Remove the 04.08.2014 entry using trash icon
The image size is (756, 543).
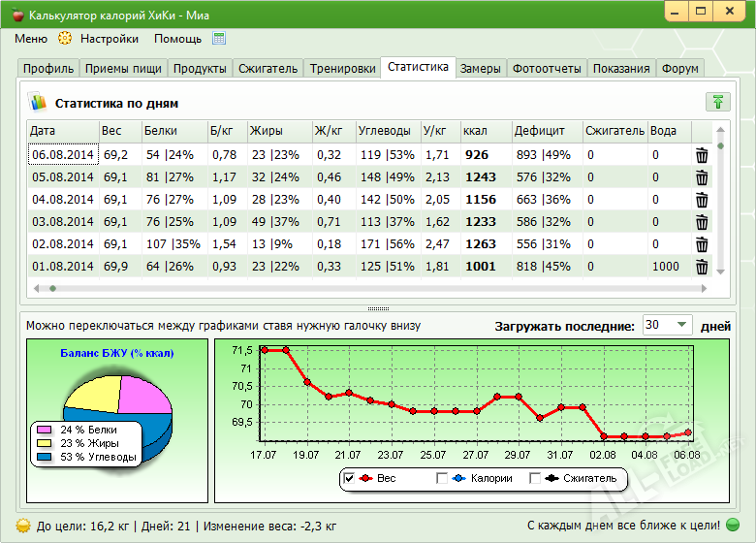[703, 200]
